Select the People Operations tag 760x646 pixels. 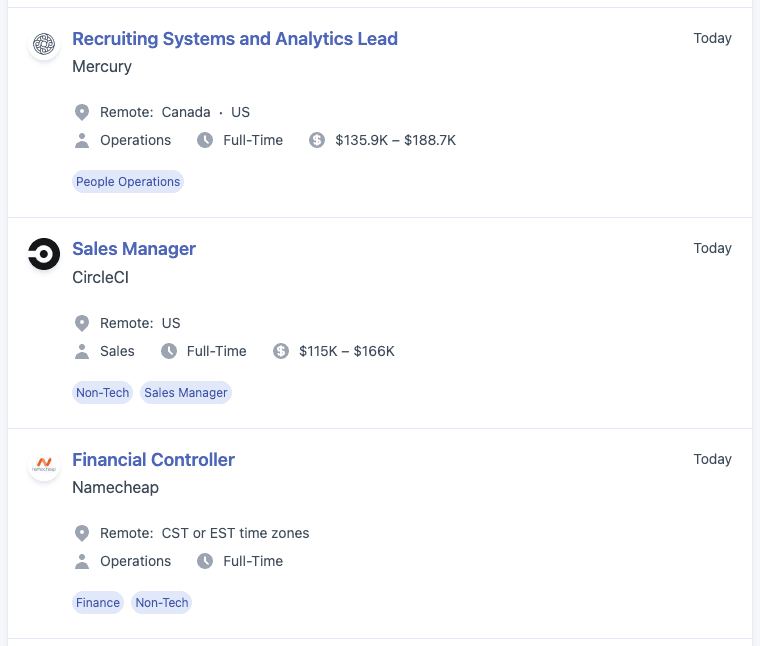[x=128, y=182]
